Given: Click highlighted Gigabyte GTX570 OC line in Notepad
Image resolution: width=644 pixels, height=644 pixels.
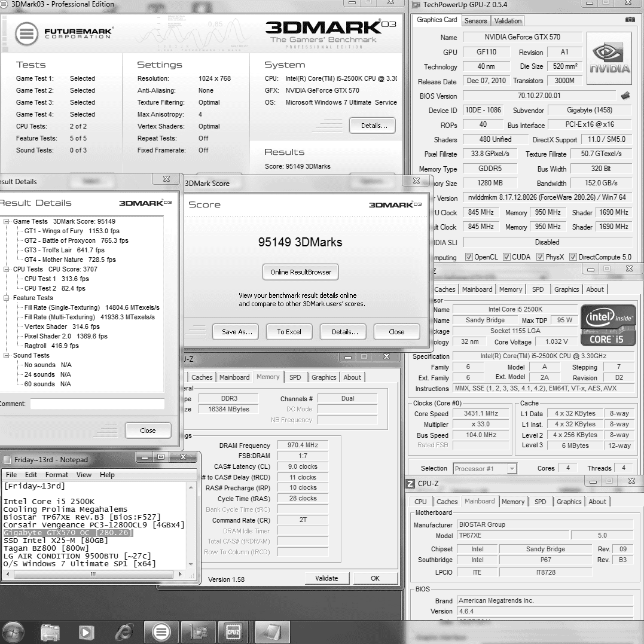Looking at the screenshot, I should pyautogui.click(x=68, y=532).
